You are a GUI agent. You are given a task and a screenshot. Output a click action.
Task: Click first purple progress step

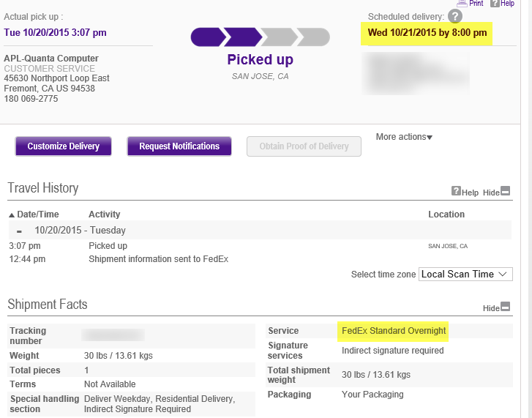(x=208, y=37)
